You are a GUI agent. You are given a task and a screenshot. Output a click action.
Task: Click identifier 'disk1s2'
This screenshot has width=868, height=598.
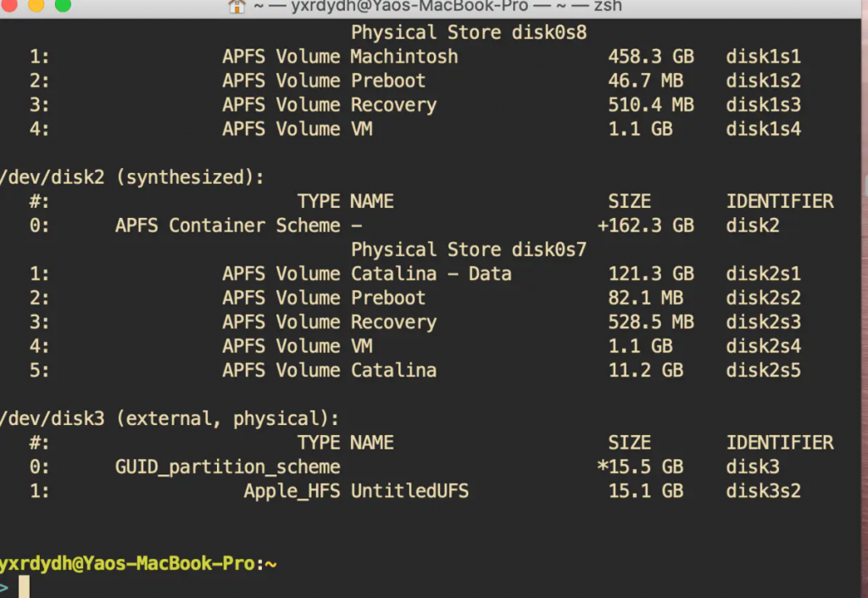(x=764, y=81)
